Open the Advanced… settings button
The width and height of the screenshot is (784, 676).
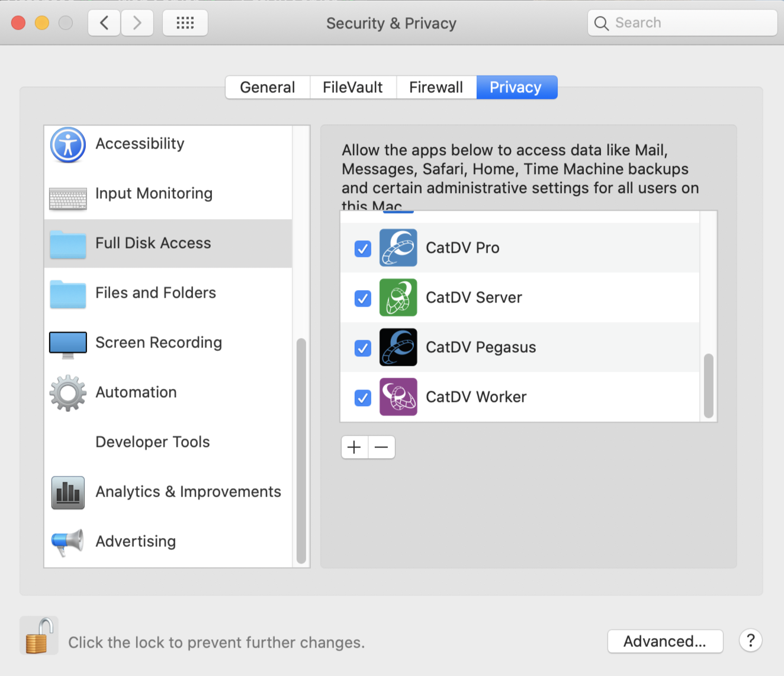(665, 641)
